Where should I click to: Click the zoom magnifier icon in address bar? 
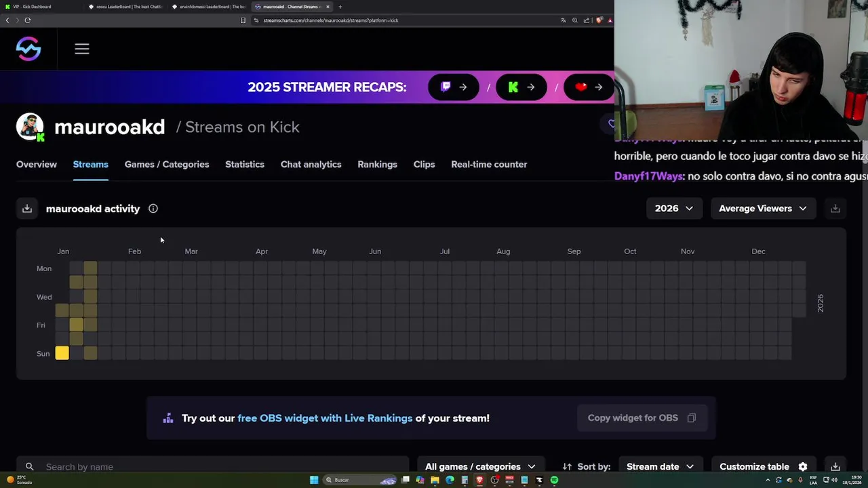(575, 20)
